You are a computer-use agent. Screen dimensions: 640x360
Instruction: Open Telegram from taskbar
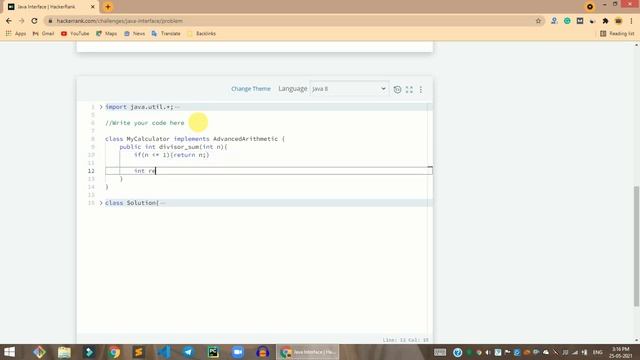(x=188, y=352)
